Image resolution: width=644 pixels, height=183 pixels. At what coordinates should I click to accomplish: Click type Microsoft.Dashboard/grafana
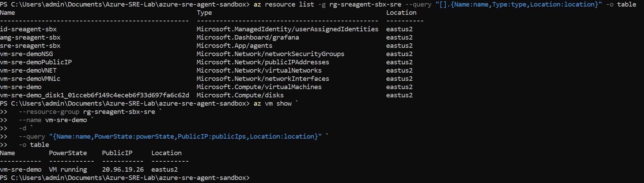[248, 37]
